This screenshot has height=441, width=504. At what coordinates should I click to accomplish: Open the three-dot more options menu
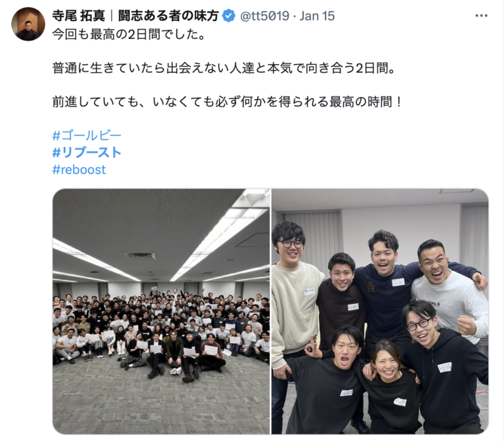point(481,16)
